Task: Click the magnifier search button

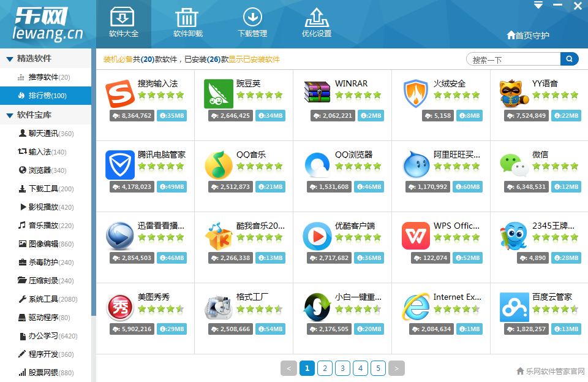Action: tap(569, 59)
